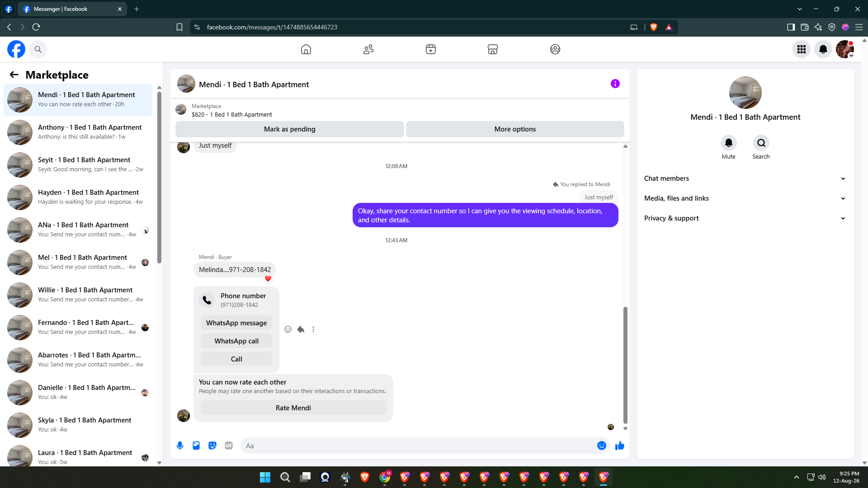Click Rate Mendi button
868x488 pixels.
[x=293, y=408]
